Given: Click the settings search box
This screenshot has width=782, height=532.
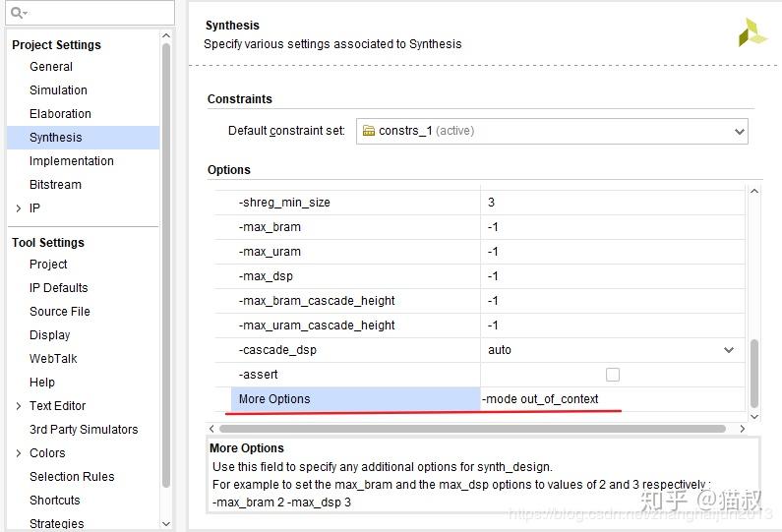Looking at the screenshot, I should point(98,13).
